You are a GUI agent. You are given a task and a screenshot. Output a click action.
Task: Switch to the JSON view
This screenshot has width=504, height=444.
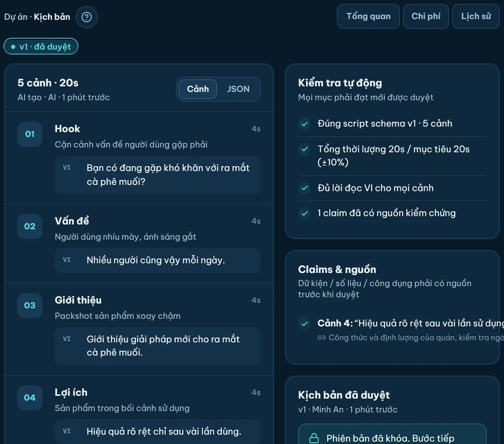coord(238,89)
